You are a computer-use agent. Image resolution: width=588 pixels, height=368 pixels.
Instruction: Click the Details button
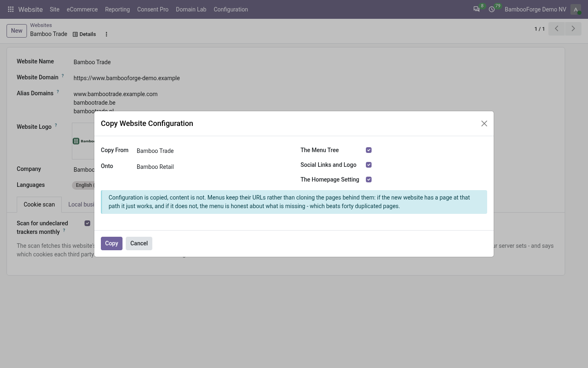84,34
